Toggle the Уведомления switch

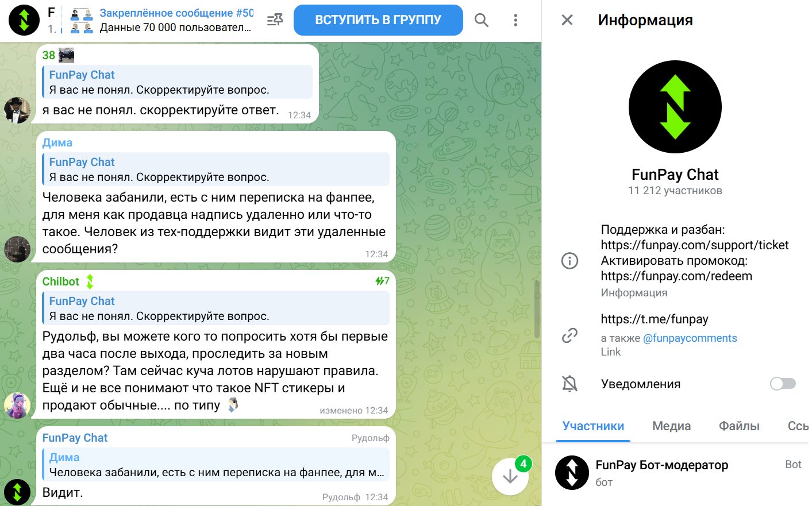(x=783, y=384)
